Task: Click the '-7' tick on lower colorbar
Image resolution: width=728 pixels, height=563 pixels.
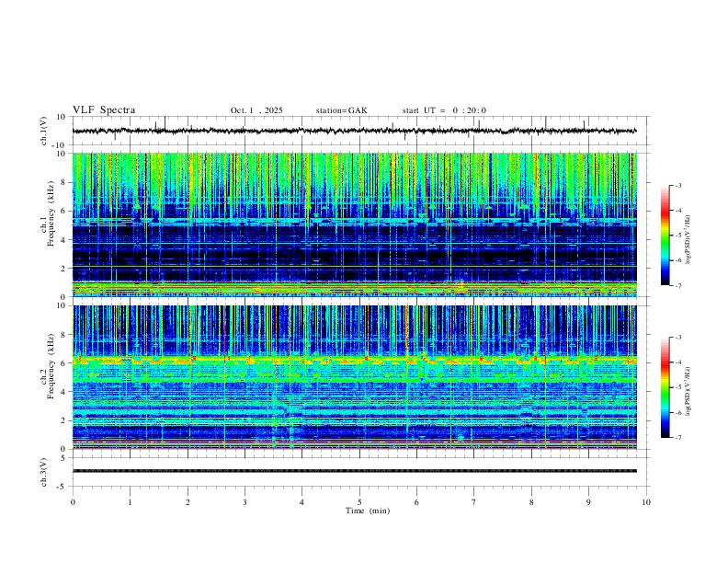Action: (x=678, y=438)
